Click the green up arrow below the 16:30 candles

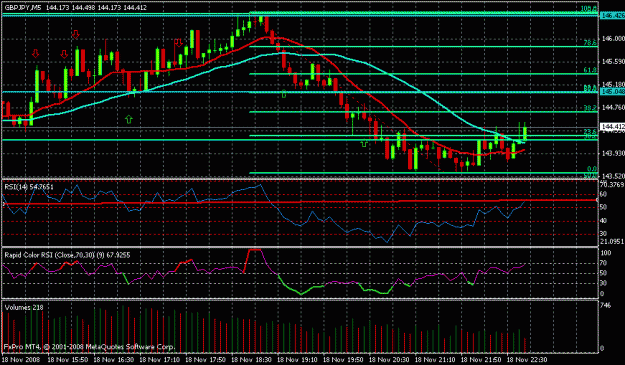point(128,119)
